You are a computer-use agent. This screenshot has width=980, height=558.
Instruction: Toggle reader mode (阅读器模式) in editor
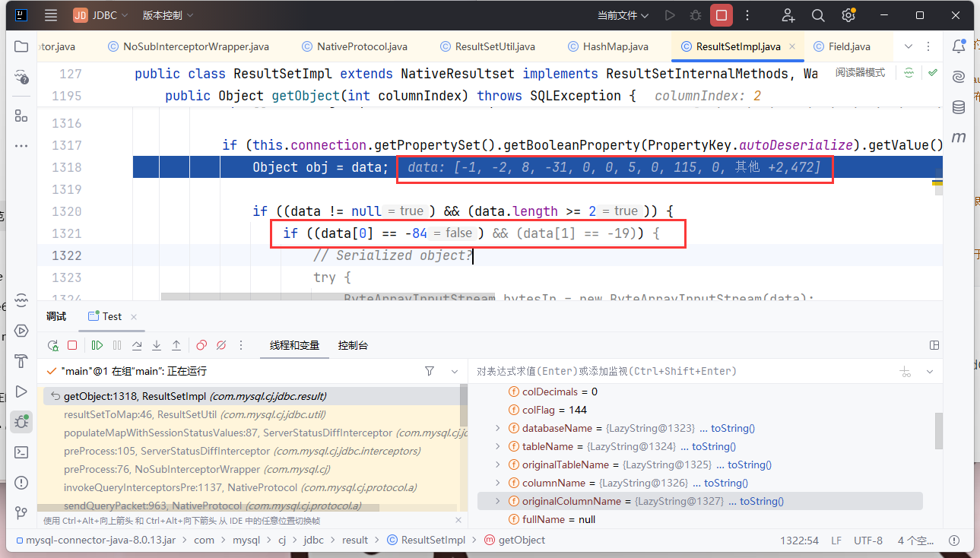[860, 73]
